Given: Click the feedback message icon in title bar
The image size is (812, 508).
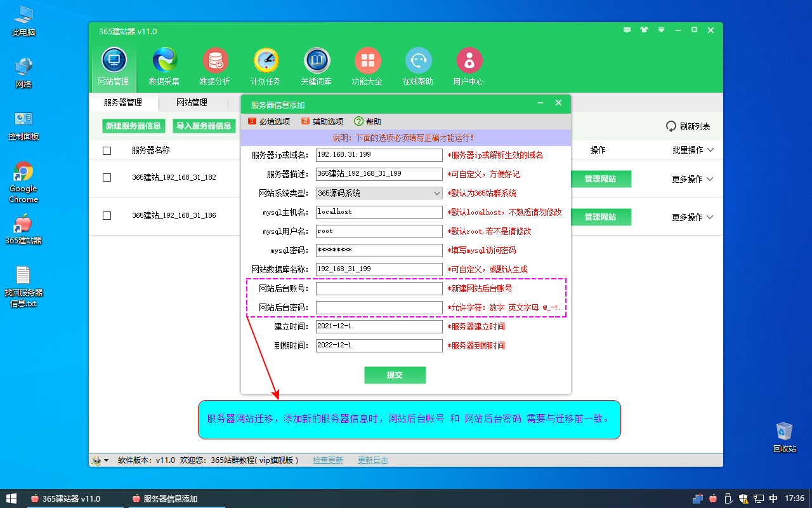Looking at the screenshot, I should coord(627,30).
